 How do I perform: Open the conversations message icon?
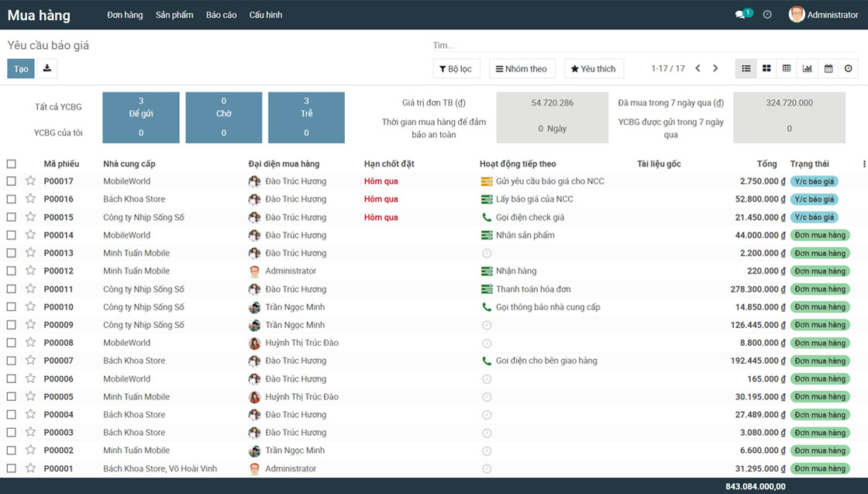(x=740, y=15)
